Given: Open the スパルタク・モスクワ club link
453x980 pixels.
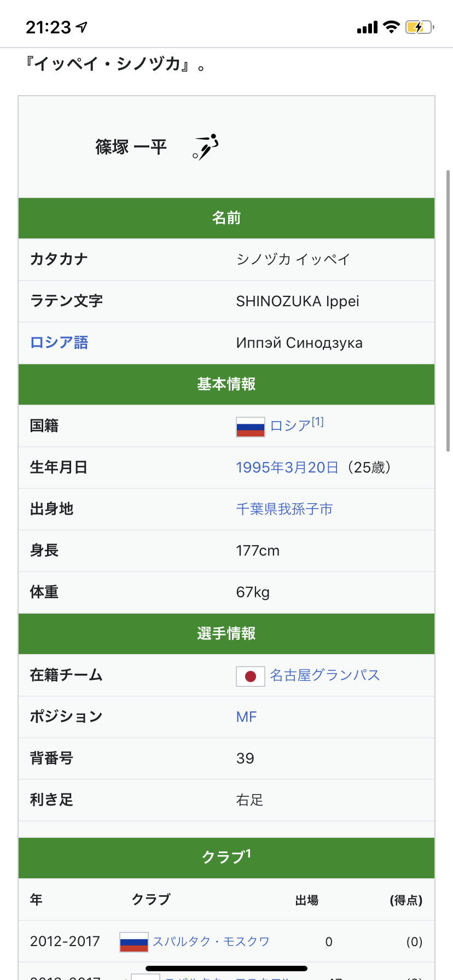Looking at the screenshot, I should point(211,942).
